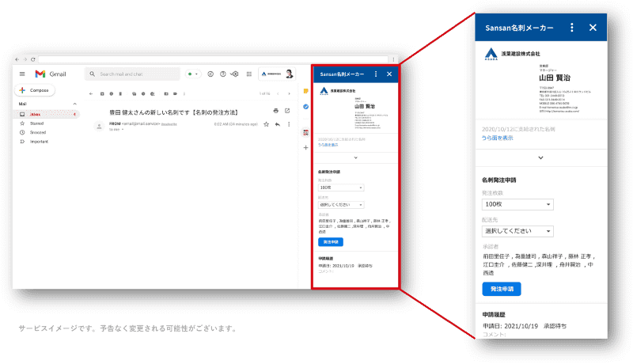Screen dimensions: 633x364
Task: Expand card chevron in the Gmail add-on panel
Action: pyautogui.click(x=355, y=157)
